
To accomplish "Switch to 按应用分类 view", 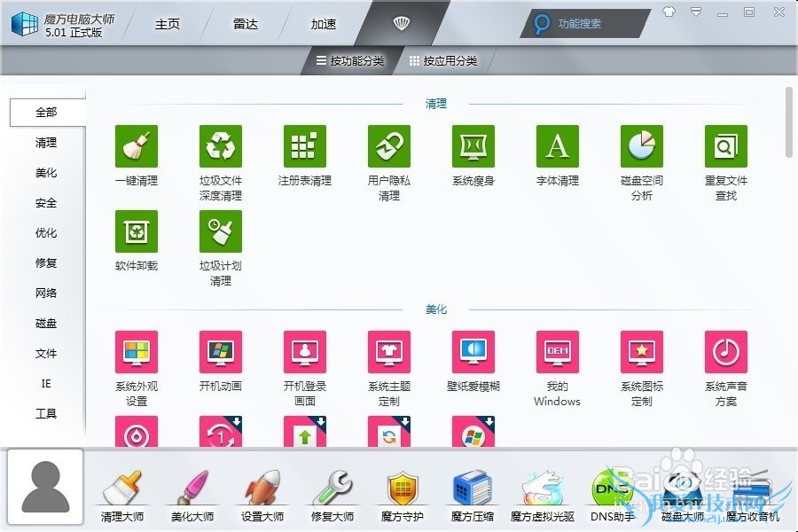I will point(443,61).
